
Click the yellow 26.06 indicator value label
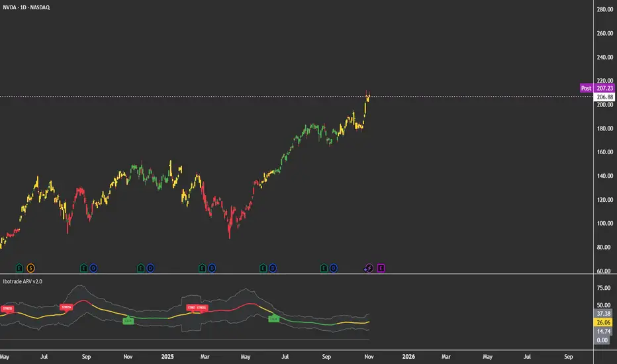tap(603, 323)
